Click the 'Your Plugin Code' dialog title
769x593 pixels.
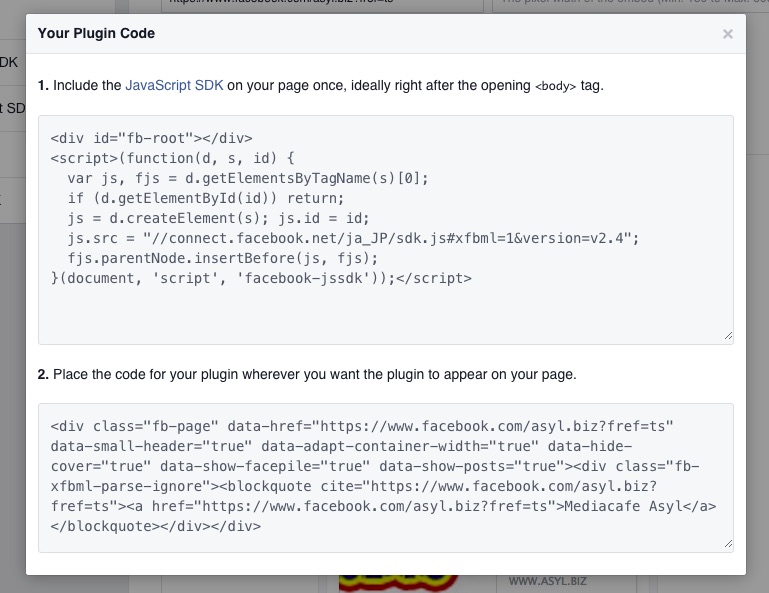click(x=96, y=33)
